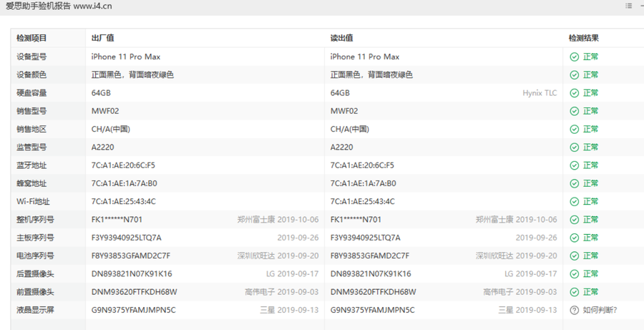Select the 后置摄像头 row label

coord(35,273)
